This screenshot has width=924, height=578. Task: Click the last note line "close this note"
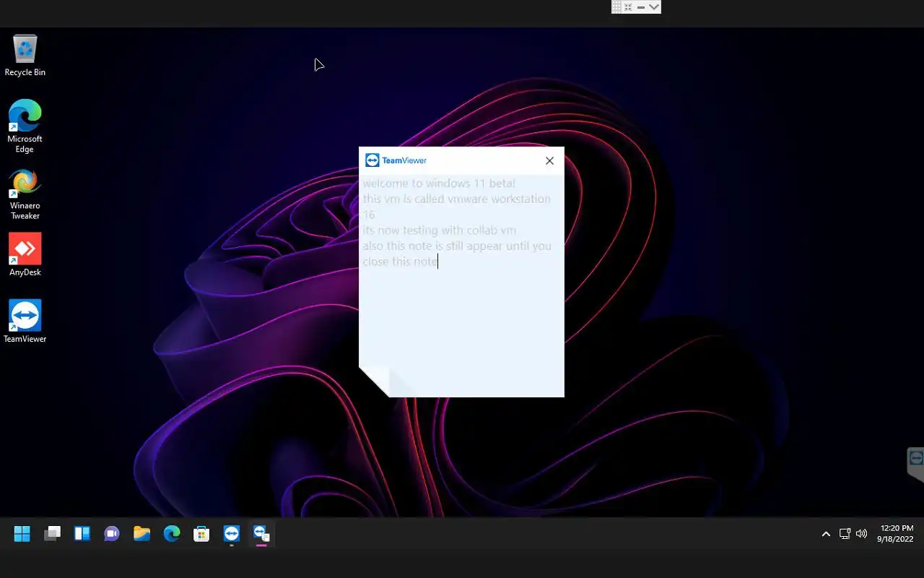click(x=400, y=262)
